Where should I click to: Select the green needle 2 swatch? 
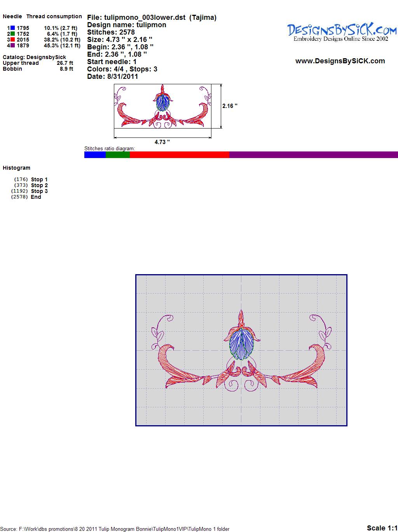(12, 34)
